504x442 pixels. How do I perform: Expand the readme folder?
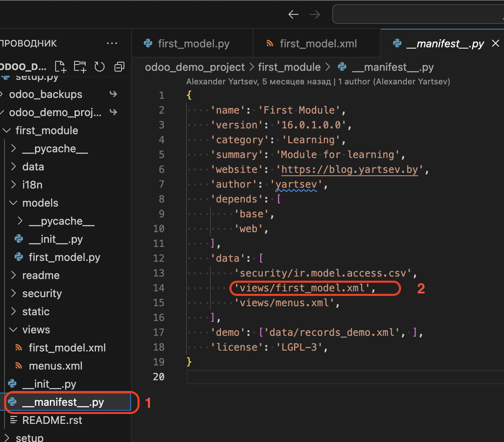[x=13, y=275]
